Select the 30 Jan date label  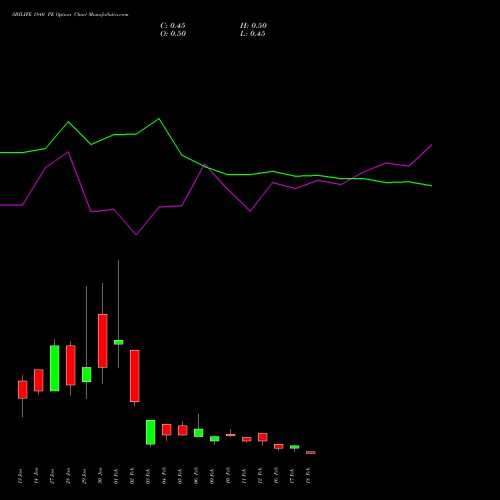pyautogui.click(x=100, y=476)
